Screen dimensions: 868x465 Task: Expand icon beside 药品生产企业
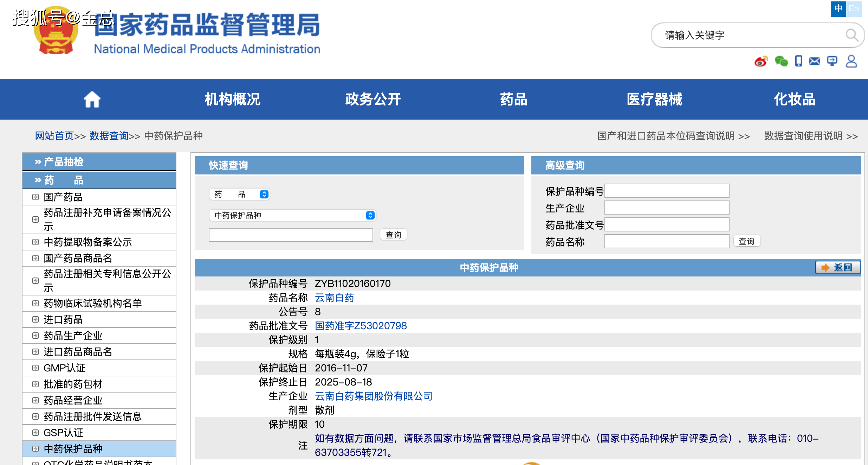click(35, 336)
